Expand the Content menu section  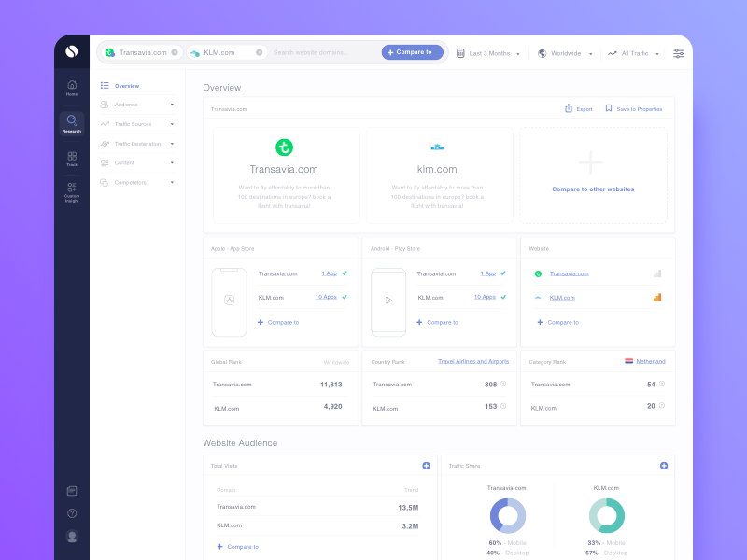(x=137, y=162)
